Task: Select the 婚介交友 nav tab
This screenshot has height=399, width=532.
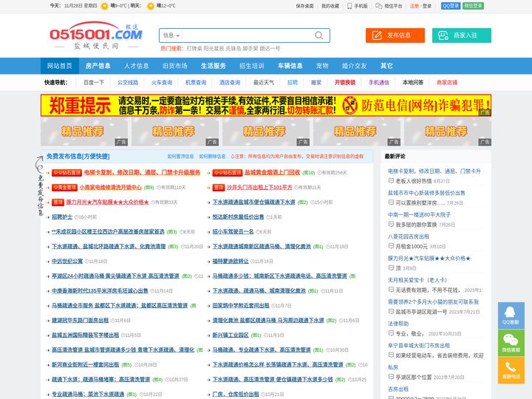Action: (x=354, y=66)
